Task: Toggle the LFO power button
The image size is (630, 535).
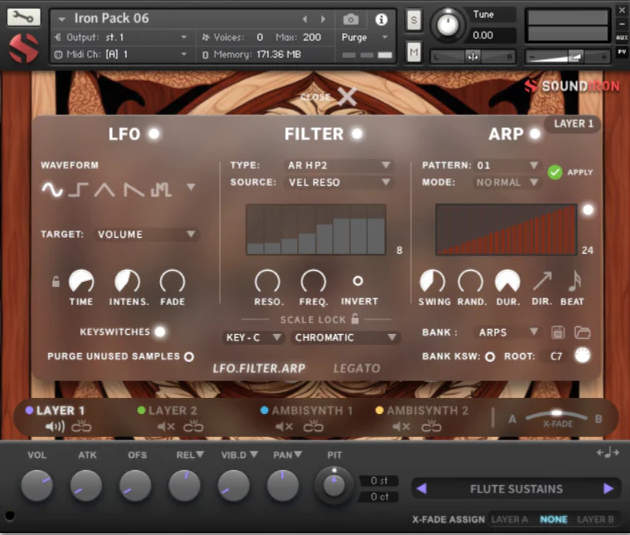Action: click(x=154, y=134)
